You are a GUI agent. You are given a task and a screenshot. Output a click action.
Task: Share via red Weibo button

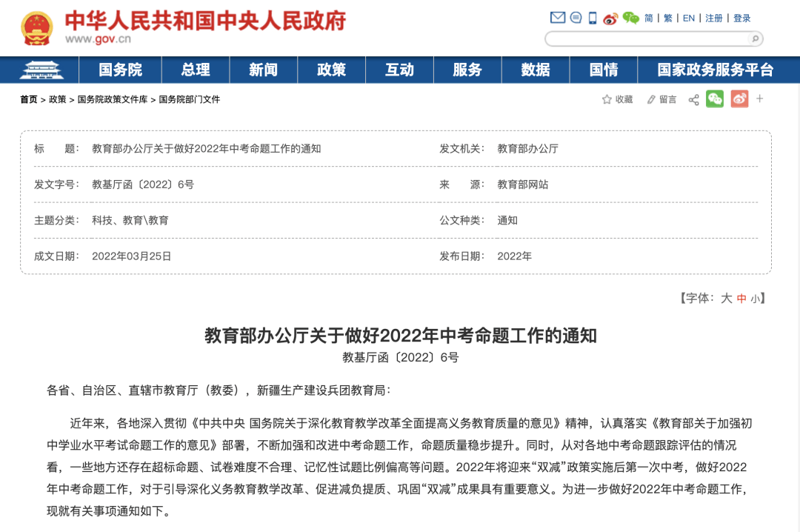click(739, 99)
